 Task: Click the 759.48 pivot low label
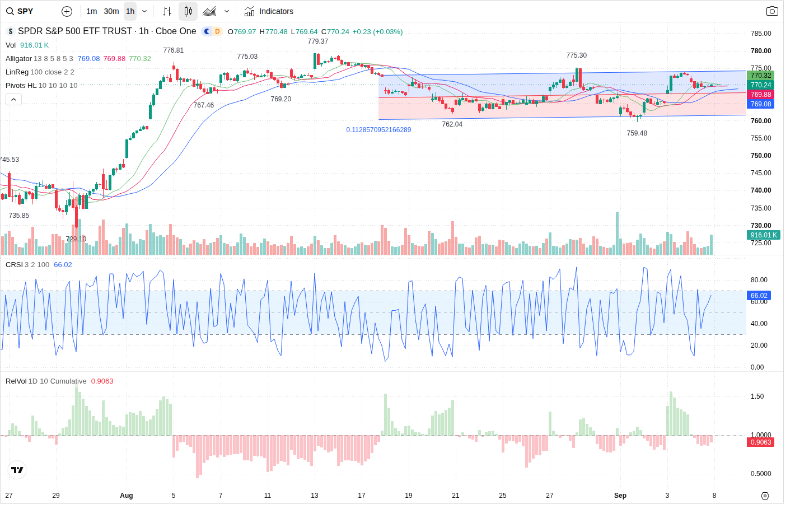pos(637,133)
